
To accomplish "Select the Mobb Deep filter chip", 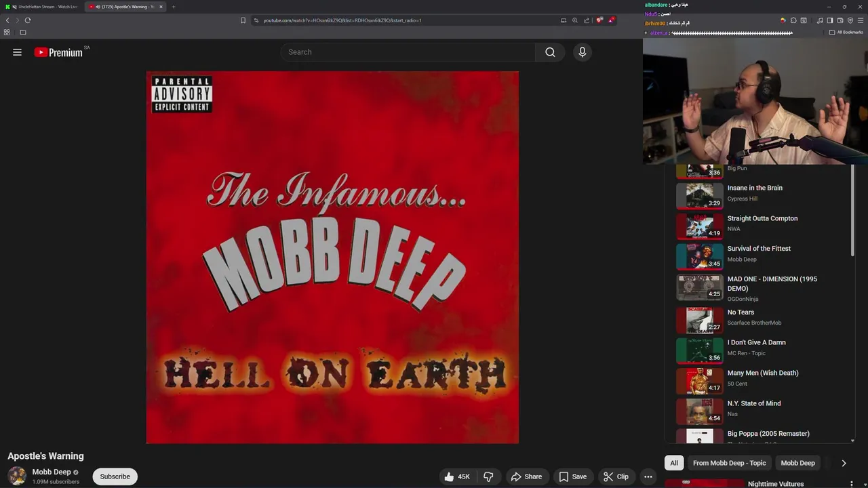I will coord(797,463).
